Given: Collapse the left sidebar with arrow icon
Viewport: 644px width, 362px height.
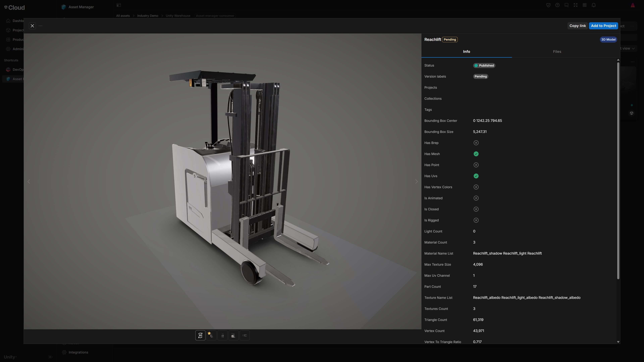Looking at the screenshot, I should click(50, 357).
